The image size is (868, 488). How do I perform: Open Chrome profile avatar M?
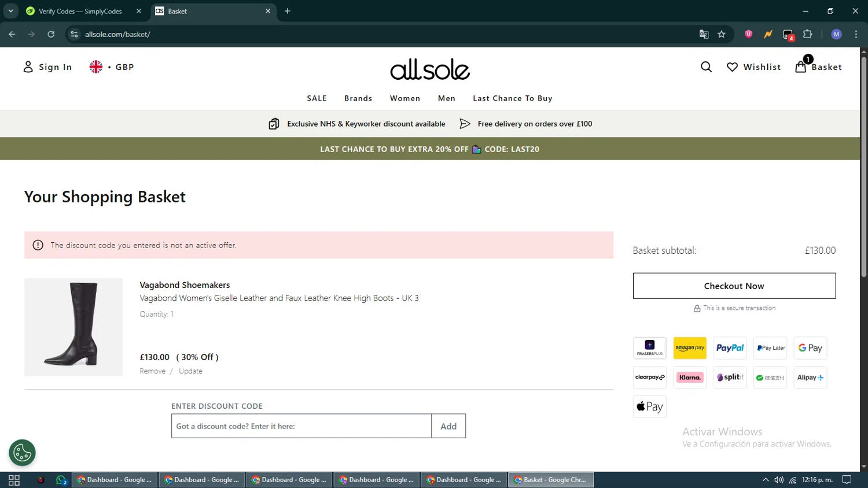(x=836, y=34)
